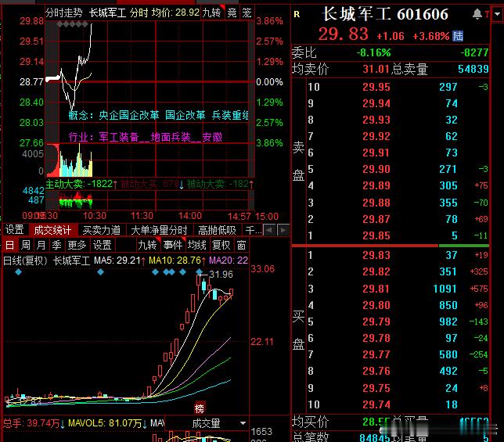Switch to the 高抛低吸 tab
Image resolution: width=504 pixels, height=442 pixels.
(217, 230)
